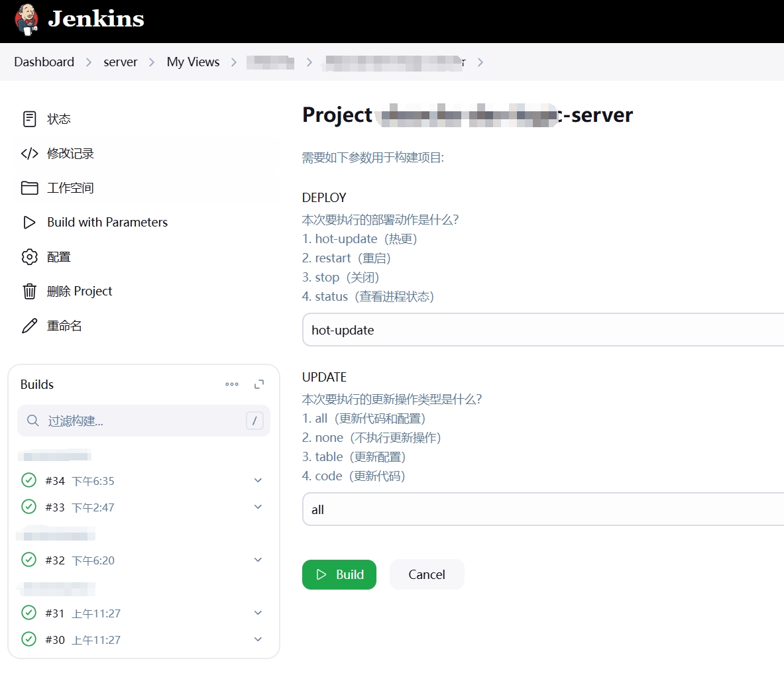This screenshot has width=784, height=681.
Task: Open Builds panel three-dots menu
Action: click(232, 384)
